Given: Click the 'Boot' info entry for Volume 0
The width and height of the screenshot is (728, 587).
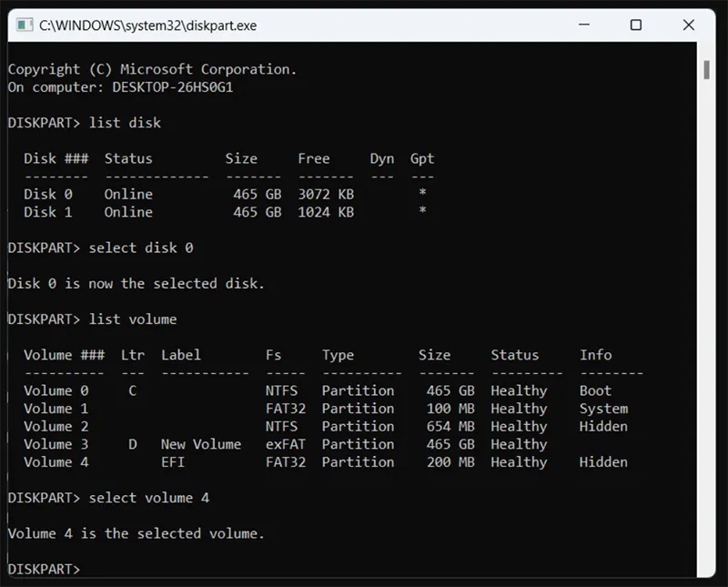Looking at the screenshot, I should click(x=595, y=390).
